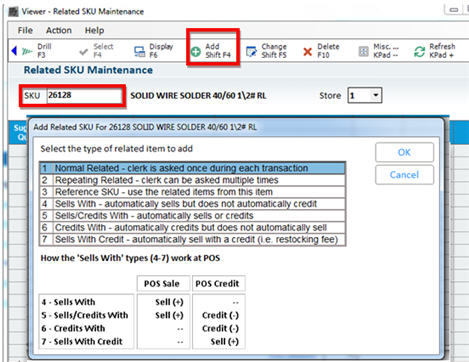Select row 4 Sells With type

click(192, 204)
